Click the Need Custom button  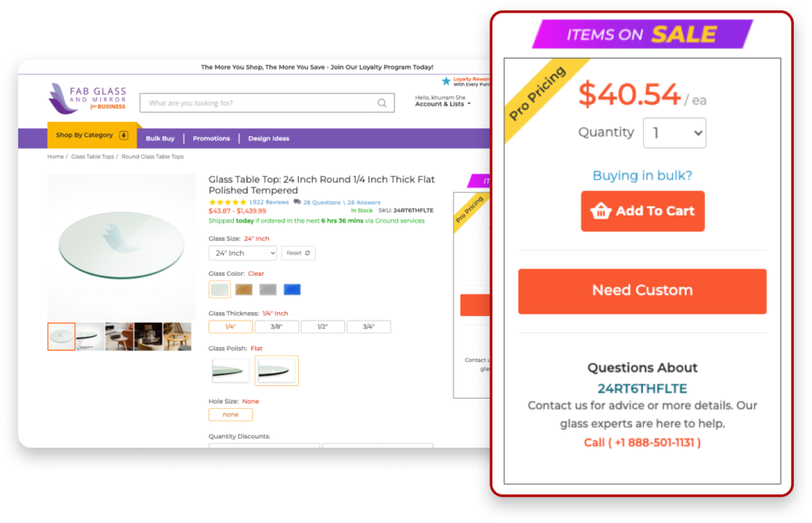(x=642, y=292)
